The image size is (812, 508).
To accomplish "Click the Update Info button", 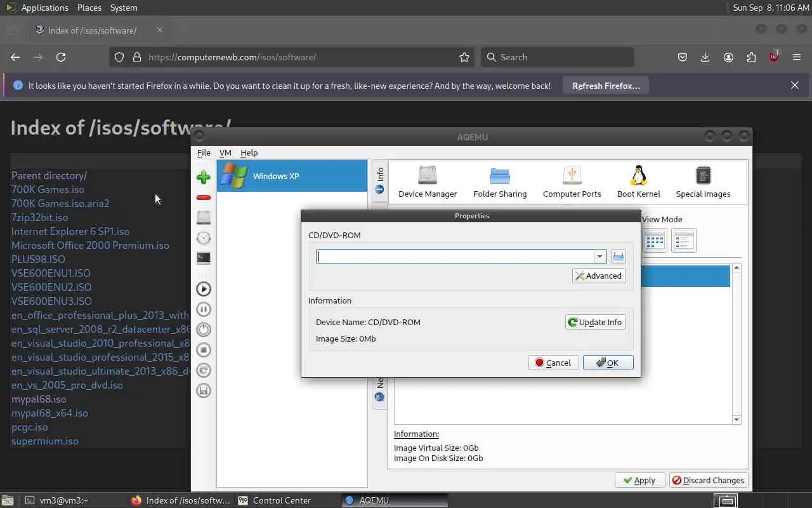I will click(595, 322).
